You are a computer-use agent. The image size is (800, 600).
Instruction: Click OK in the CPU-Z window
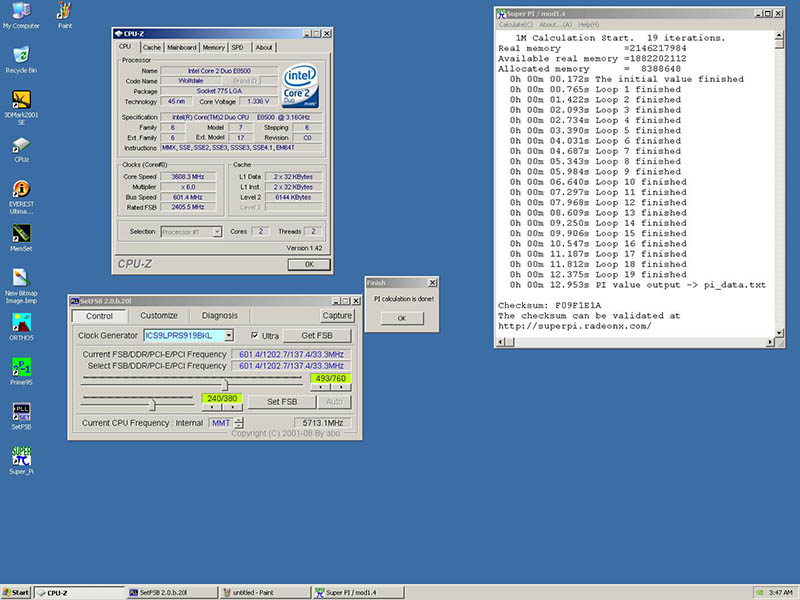[309, 264]
